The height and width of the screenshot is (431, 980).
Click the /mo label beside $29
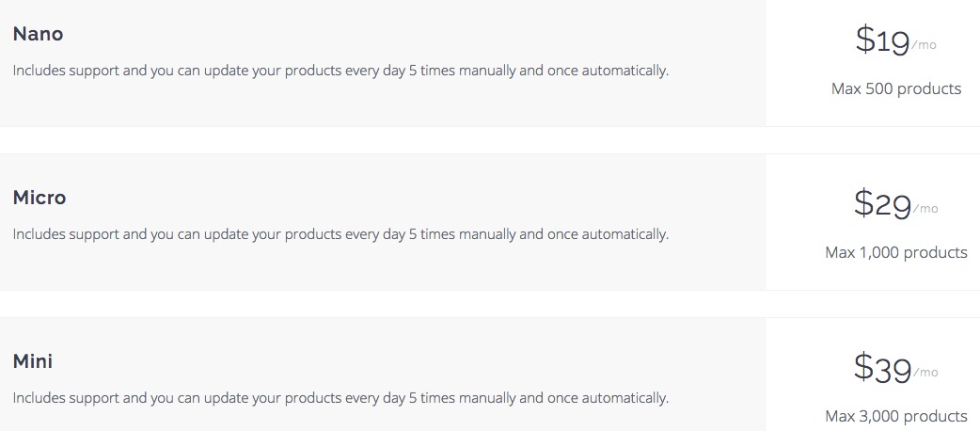click(925, 209)
